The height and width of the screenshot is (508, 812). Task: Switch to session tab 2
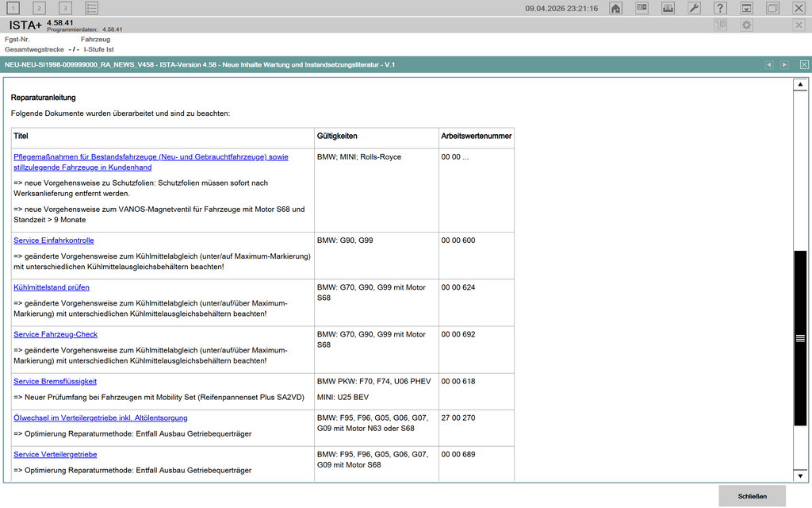(40, 8)
